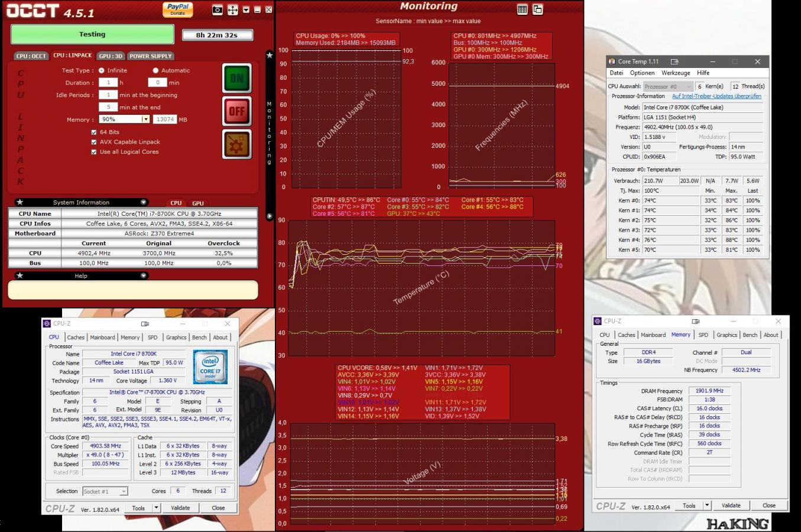Image resolution: width=801 pixels, height=532 pixels.
Task: Open the Hilfe menu in Core Temp
Action: click(x=703, y=73)
